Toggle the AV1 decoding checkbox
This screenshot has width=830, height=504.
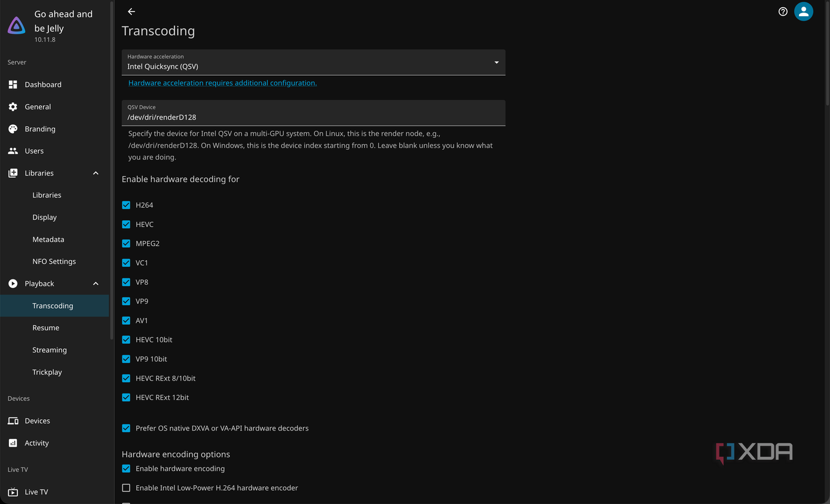[126, 320]
